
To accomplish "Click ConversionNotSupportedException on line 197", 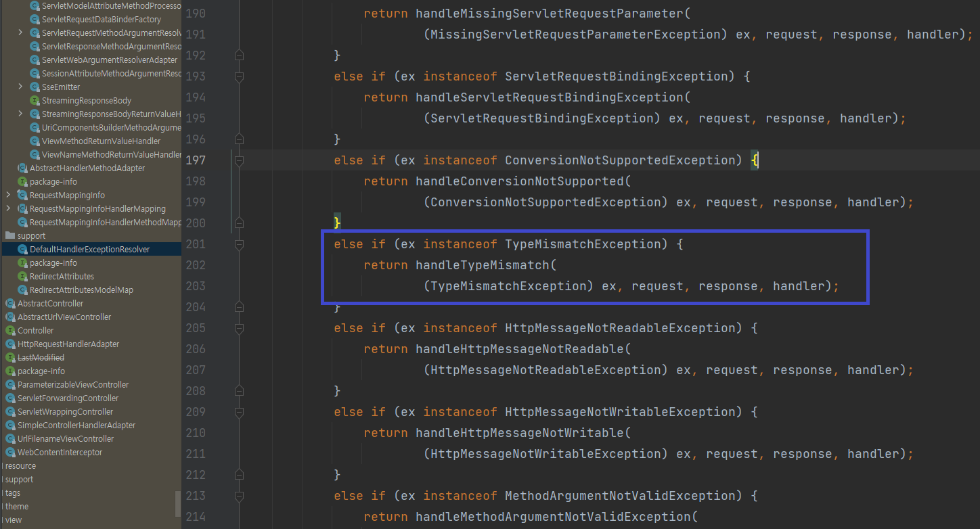I will [621, 160].
